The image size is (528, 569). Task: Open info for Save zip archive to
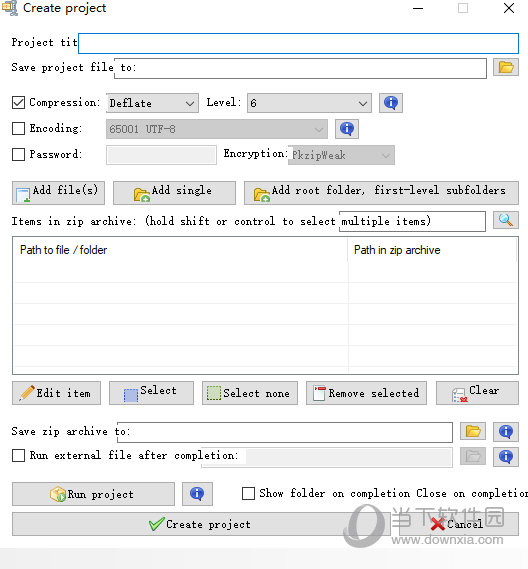tap(506, 431)
